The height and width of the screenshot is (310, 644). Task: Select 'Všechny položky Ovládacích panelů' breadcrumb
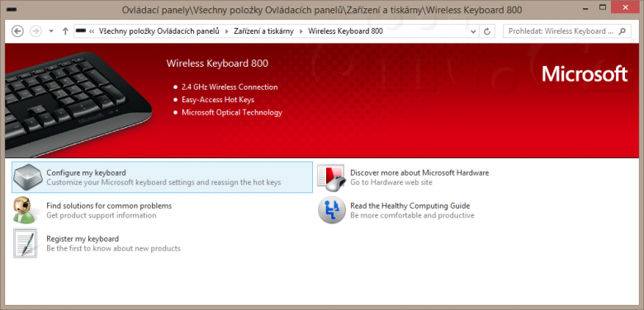coord(159,31)
